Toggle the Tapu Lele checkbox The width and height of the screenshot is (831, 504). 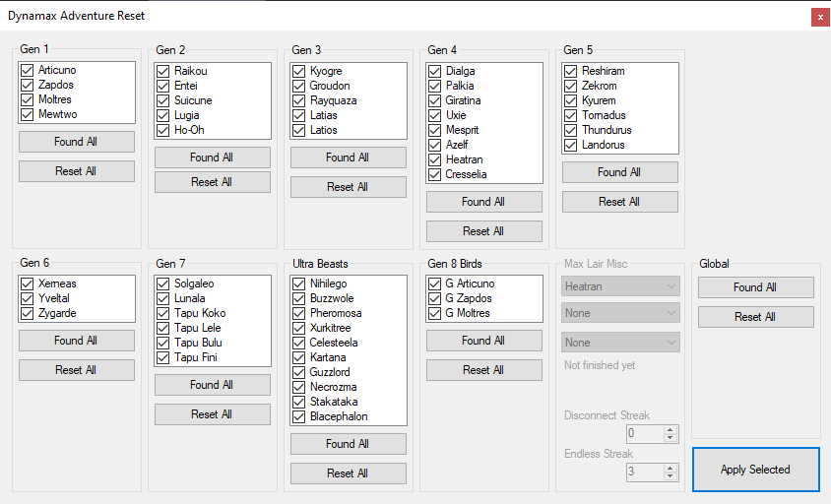(163, 328)
